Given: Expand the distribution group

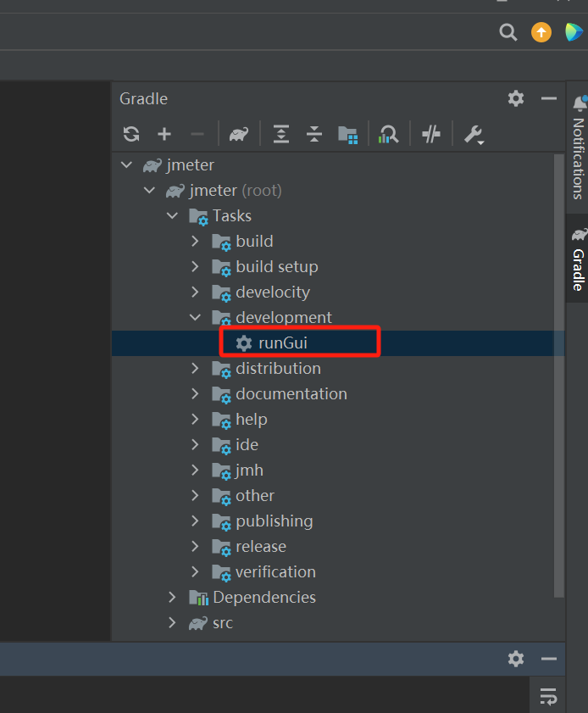Looking at the screenshot, I should [195, 368].
